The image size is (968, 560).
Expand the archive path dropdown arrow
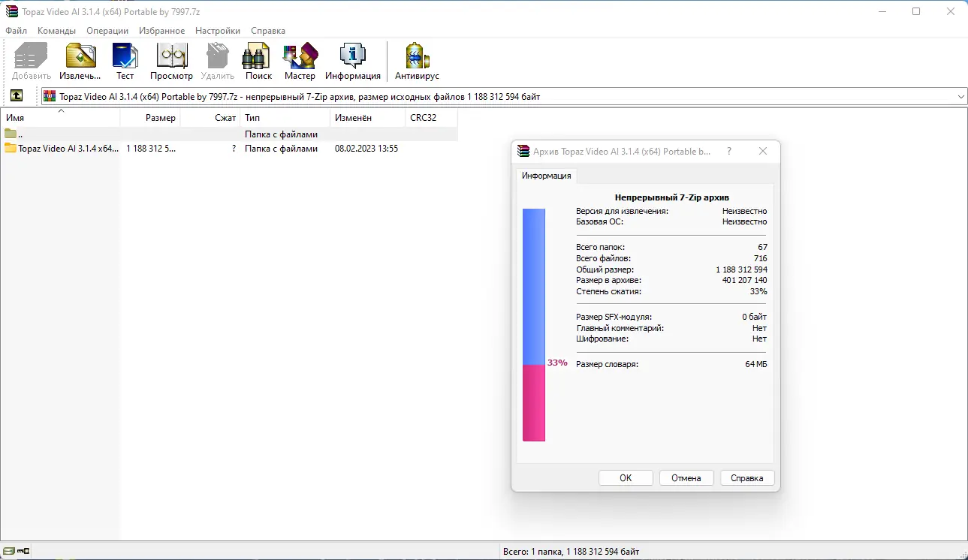(960, 95)
